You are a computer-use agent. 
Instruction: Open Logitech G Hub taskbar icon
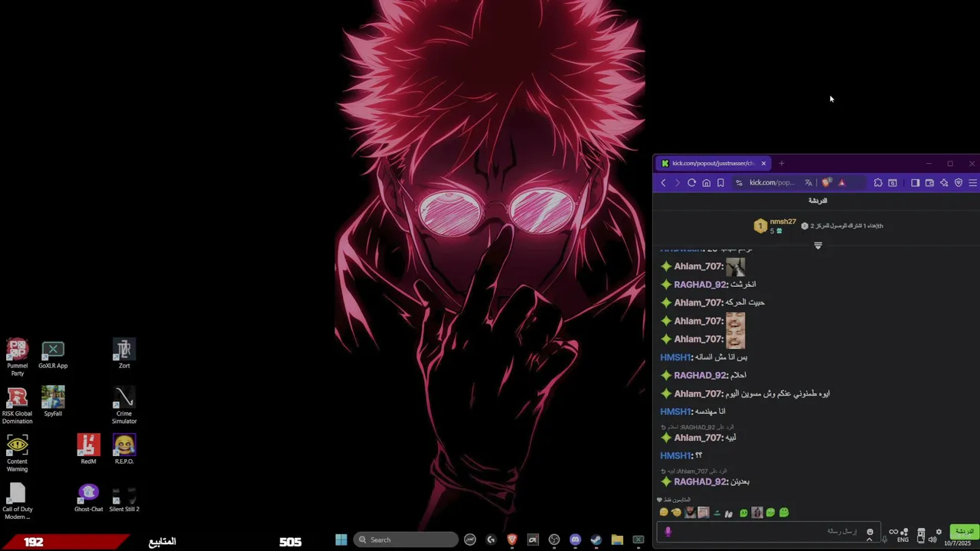click(x=491, y=540)
